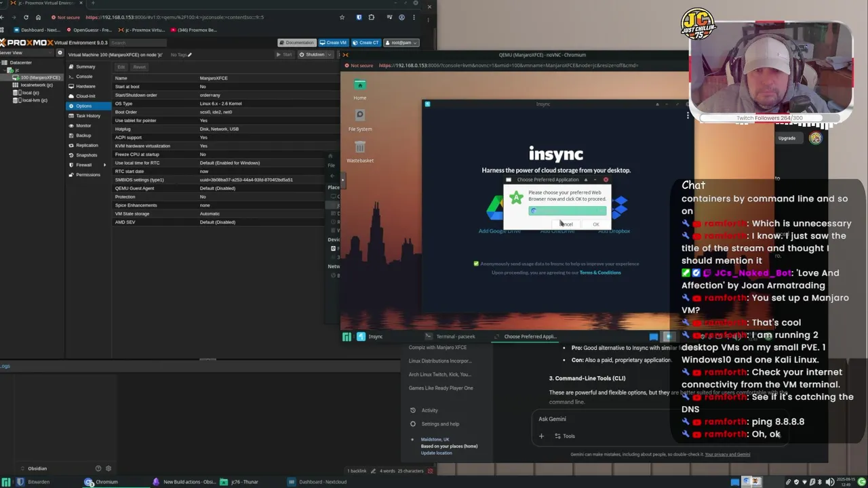
Task: Open the root@pam user dropdown
Action: pyautogui.click(x=401, y=43)
